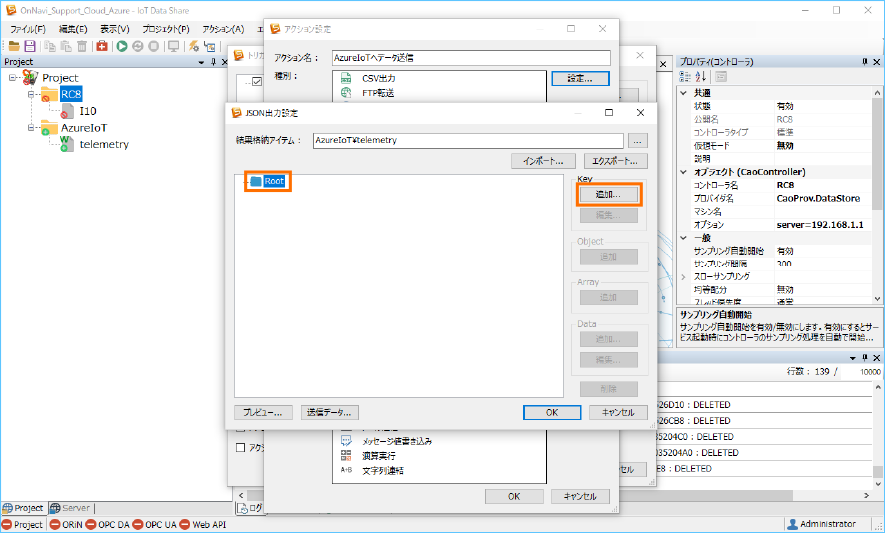Switch to the Server tab
This screenshot has height=533, width=885.
70,508
